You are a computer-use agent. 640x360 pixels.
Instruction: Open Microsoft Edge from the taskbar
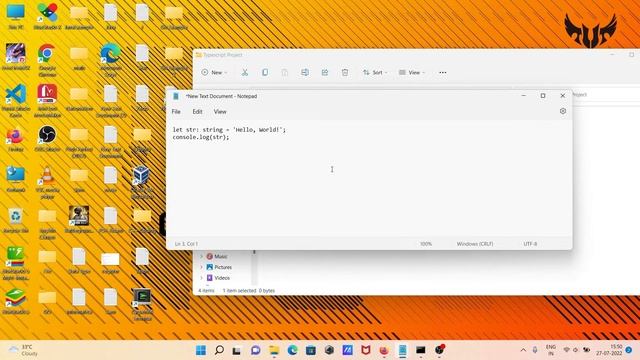[292, 350]
